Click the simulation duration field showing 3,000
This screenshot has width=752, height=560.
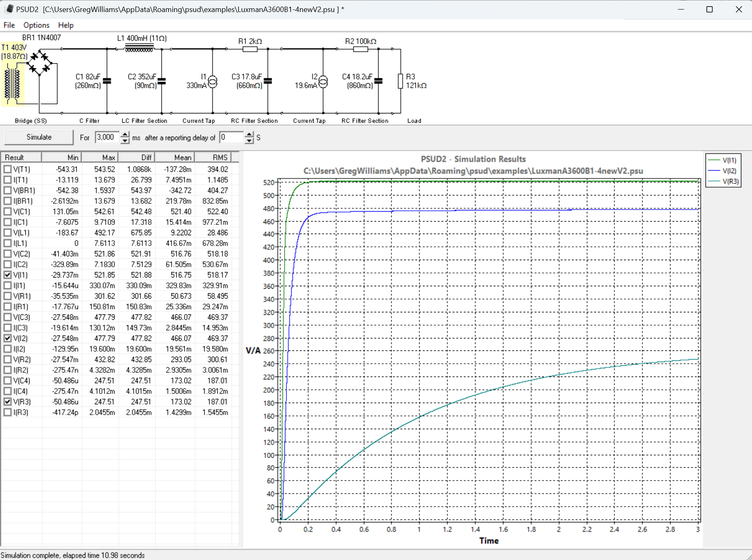tap(108, 138)
